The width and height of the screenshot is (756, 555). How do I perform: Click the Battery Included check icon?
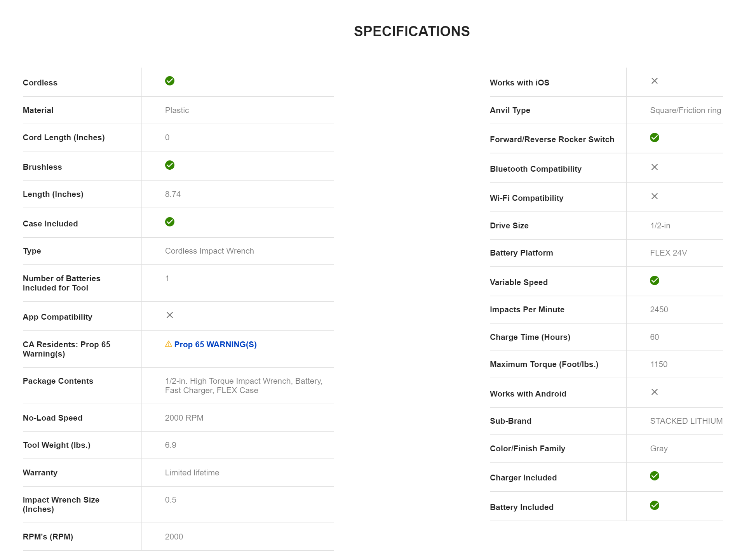click(x=655, y=505)
